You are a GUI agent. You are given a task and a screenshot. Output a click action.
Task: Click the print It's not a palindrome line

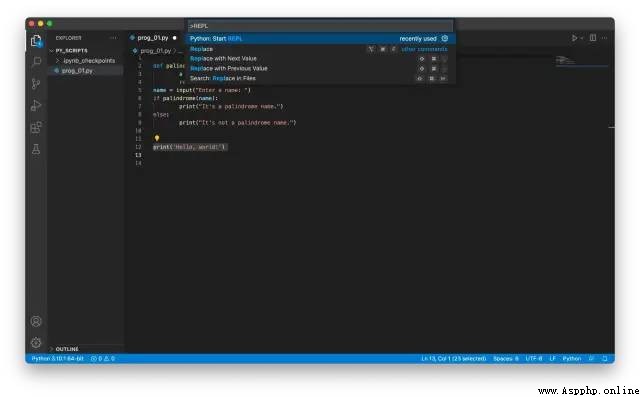[238, 123]
